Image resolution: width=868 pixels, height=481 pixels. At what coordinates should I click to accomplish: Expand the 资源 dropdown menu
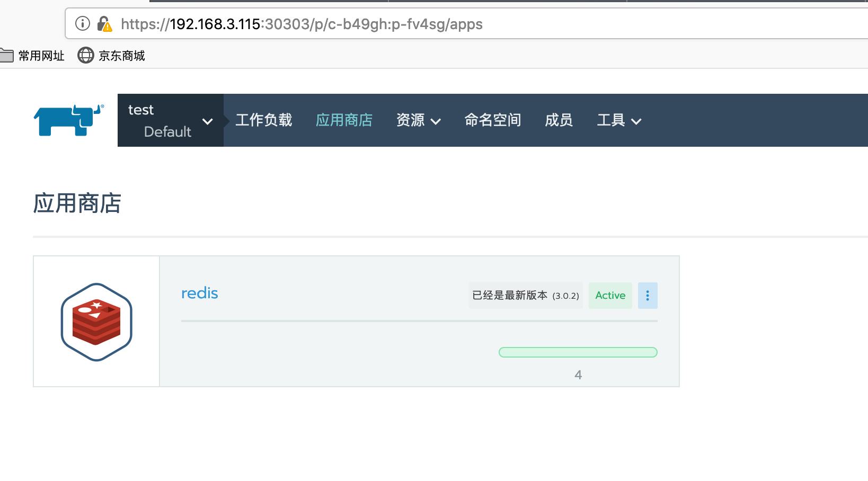[419, 120]
